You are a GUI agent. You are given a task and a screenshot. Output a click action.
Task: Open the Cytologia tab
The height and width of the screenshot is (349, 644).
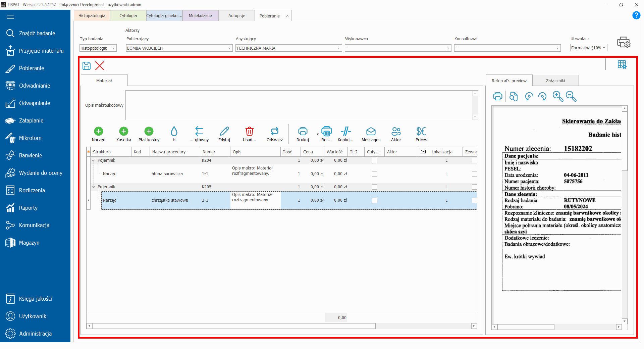pos(128,16)
